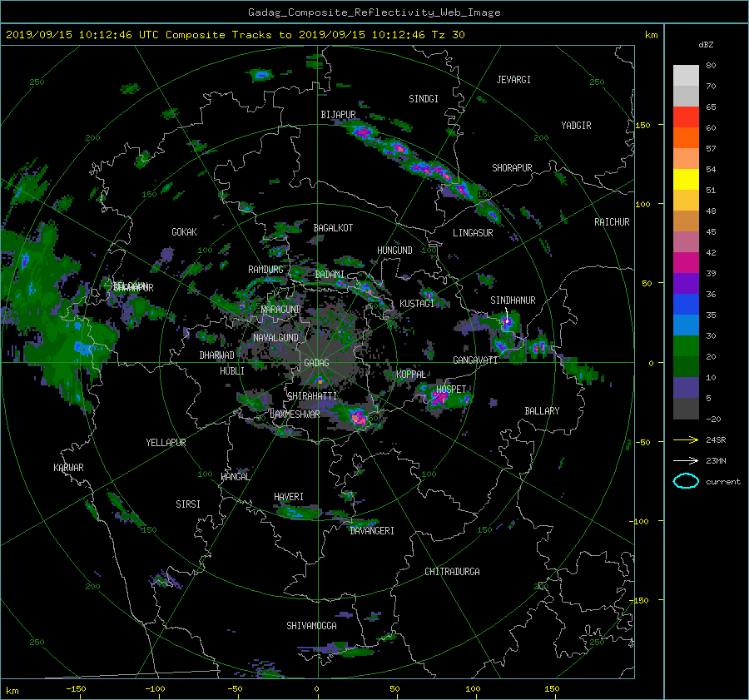The image size is (749, 700).
Task: Click the HUNGUND city label
Action: pos(394,251)
